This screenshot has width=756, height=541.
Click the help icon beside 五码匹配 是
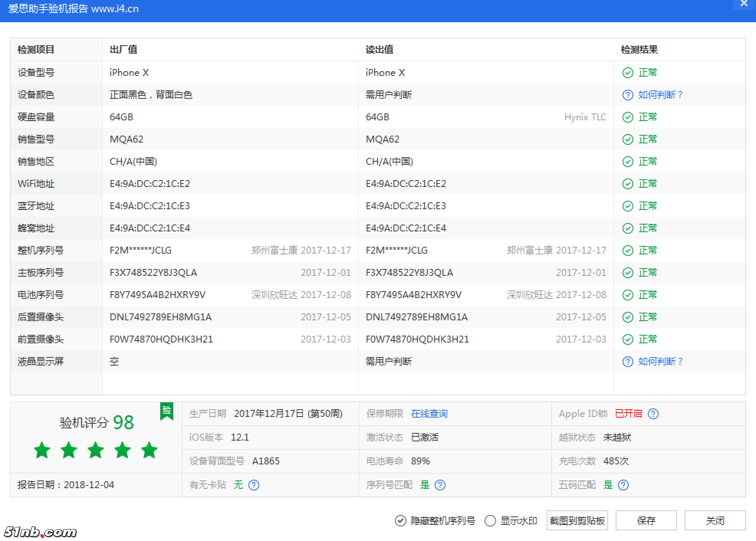(623, 485)
